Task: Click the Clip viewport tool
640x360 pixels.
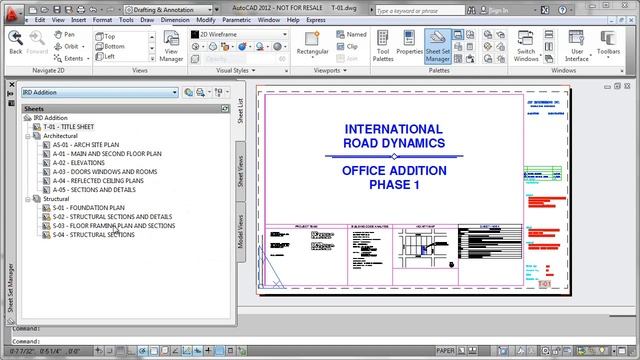Action: coord(347,47)
